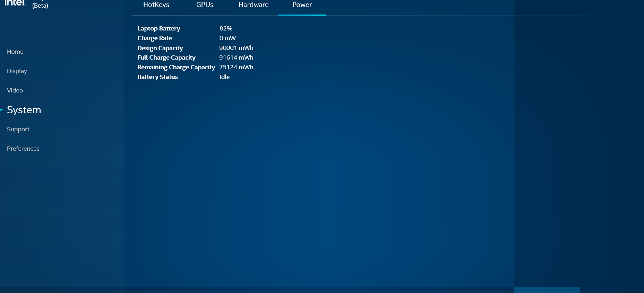Select the Hardware tab
644x293 pixels.
254,5
